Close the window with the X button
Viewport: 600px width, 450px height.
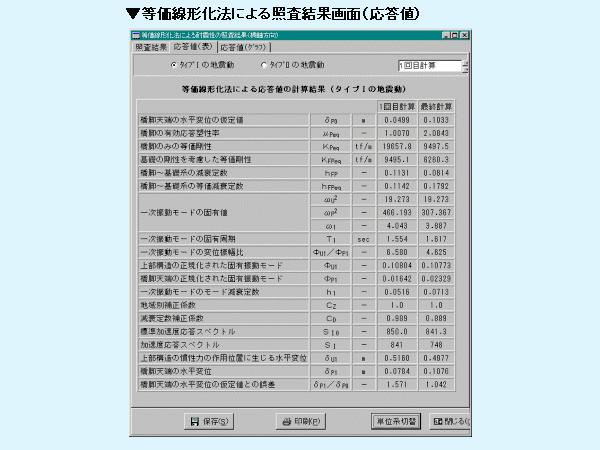(x=463, y=34)
